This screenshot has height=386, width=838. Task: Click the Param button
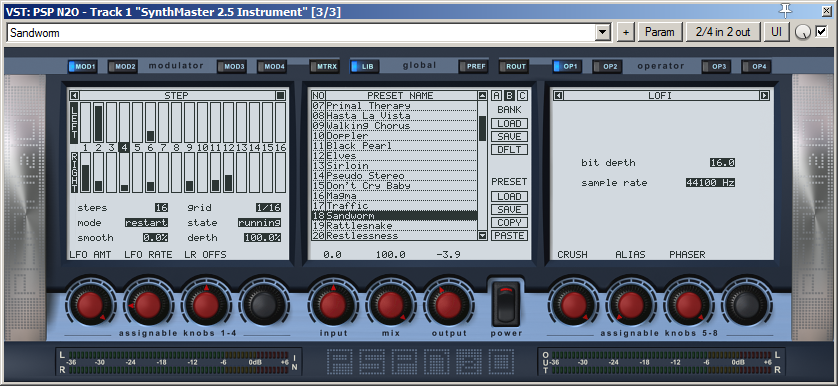[660, 32]
